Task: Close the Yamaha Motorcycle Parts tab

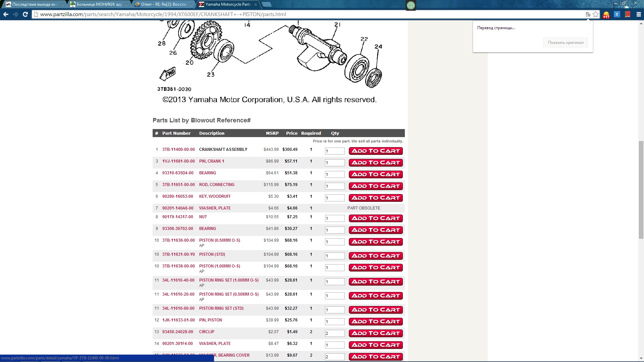Action: (x=256, y=4)
